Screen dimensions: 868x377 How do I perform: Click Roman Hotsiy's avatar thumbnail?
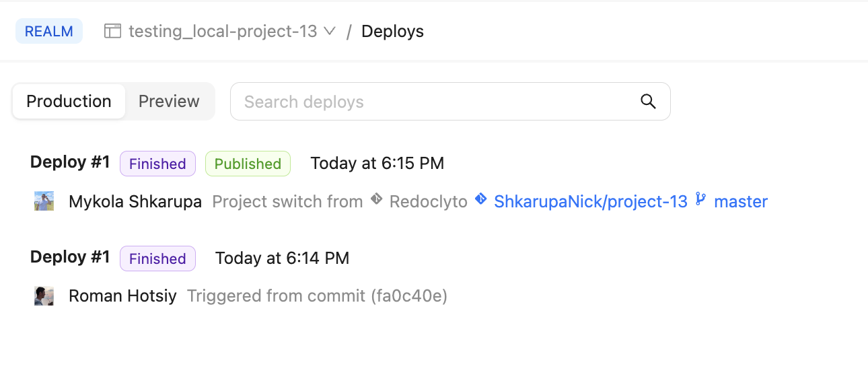pyautogui.click(x=44, y=296)
